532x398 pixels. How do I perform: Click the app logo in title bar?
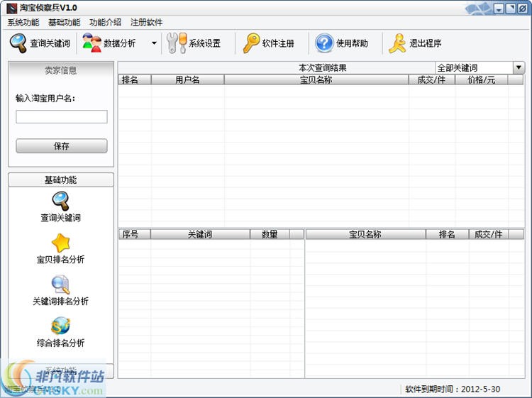pos(12,8)
